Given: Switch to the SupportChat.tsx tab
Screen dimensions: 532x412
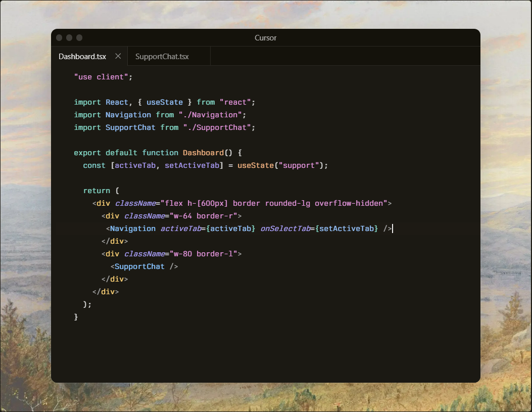Looking at the screenshot, I should point(162,57).
